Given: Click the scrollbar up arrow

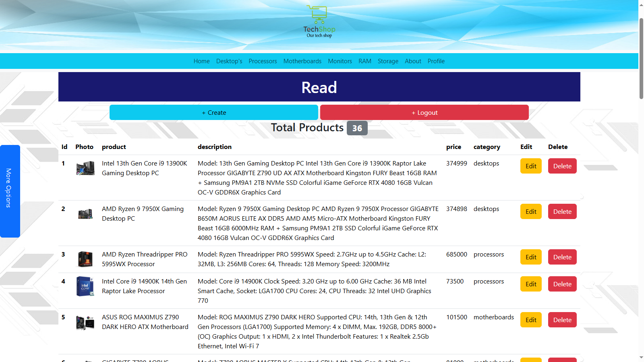Looking at the screenshot, I should point(641,4).
